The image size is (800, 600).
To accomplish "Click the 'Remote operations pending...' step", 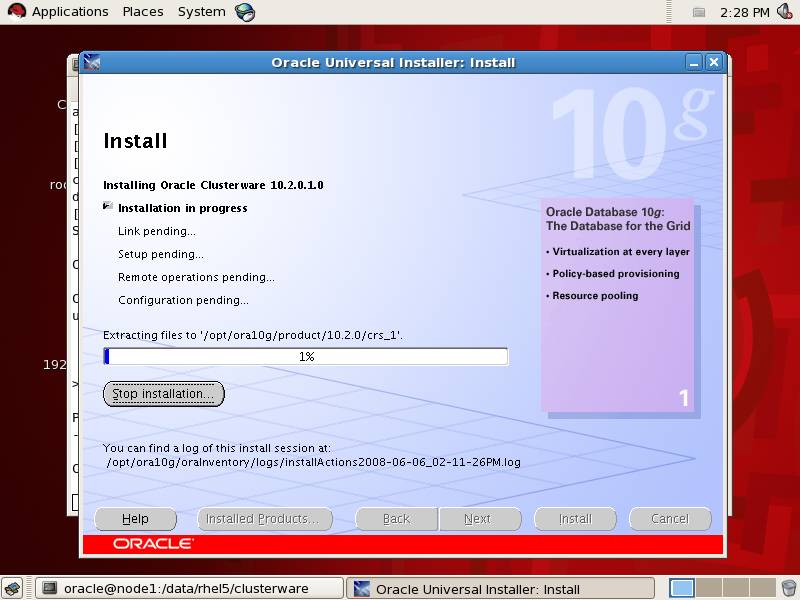I will pos(196,277).
